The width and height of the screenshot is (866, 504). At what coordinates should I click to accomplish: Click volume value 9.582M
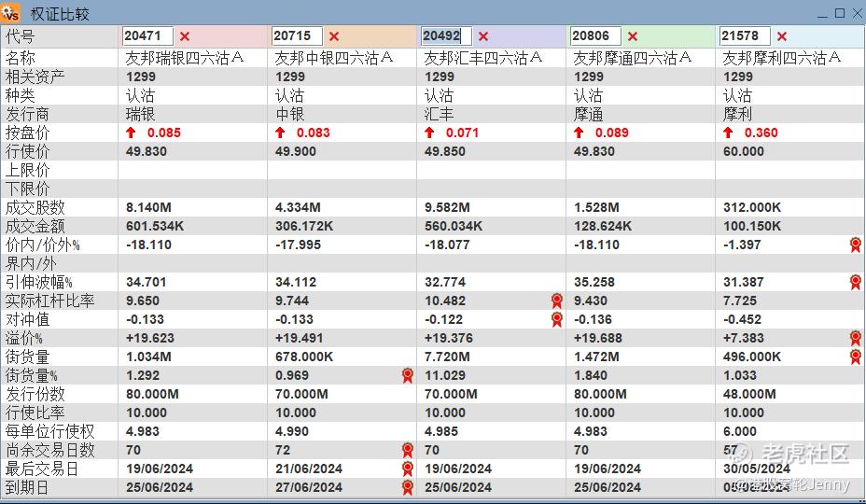click(x=447, y=208)
